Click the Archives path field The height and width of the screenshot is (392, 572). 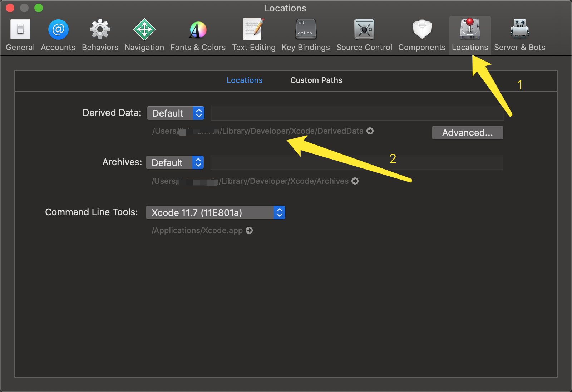click(x=356, y=162)
